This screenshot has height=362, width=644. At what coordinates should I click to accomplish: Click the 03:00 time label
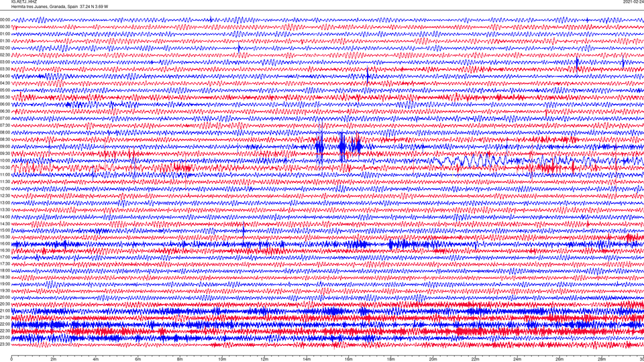click(x=5, y=62)
